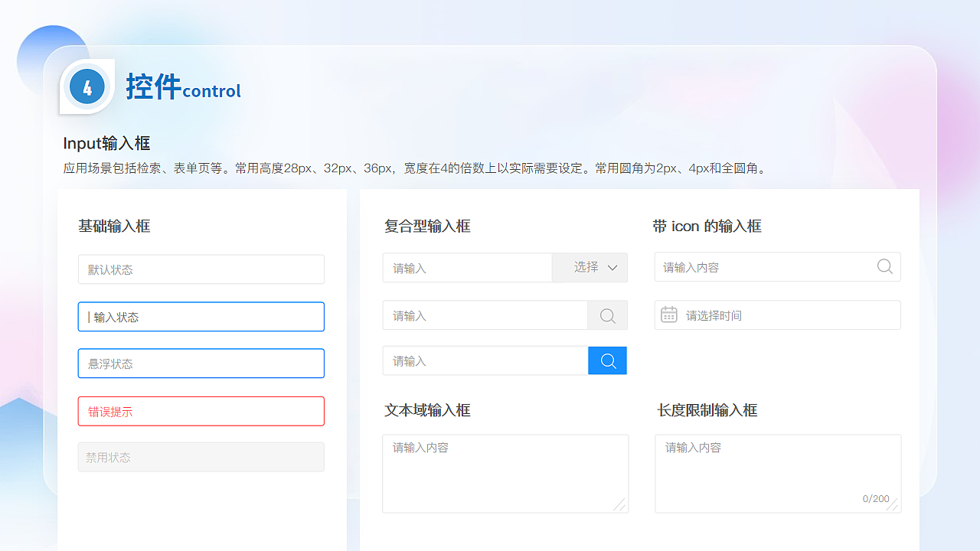Click the calendar icon in time picker
This screenshot has width=980, height=551.
point(669,315)
